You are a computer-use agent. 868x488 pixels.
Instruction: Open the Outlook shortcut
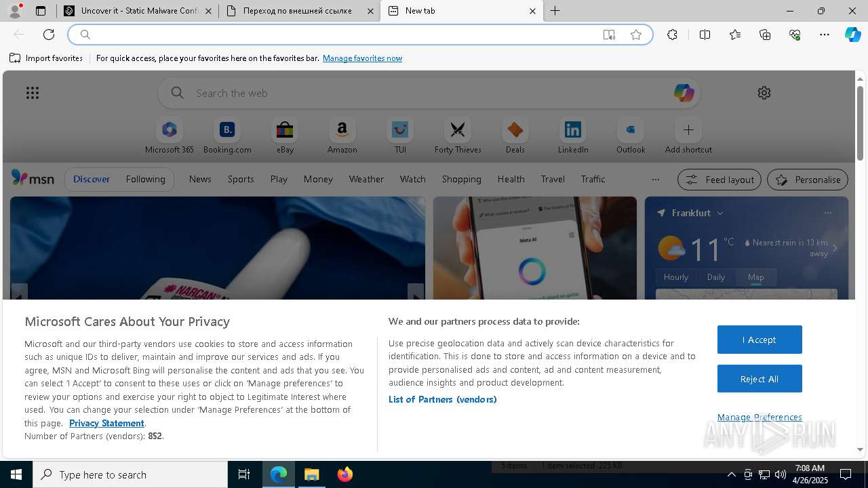coord(631,136)
